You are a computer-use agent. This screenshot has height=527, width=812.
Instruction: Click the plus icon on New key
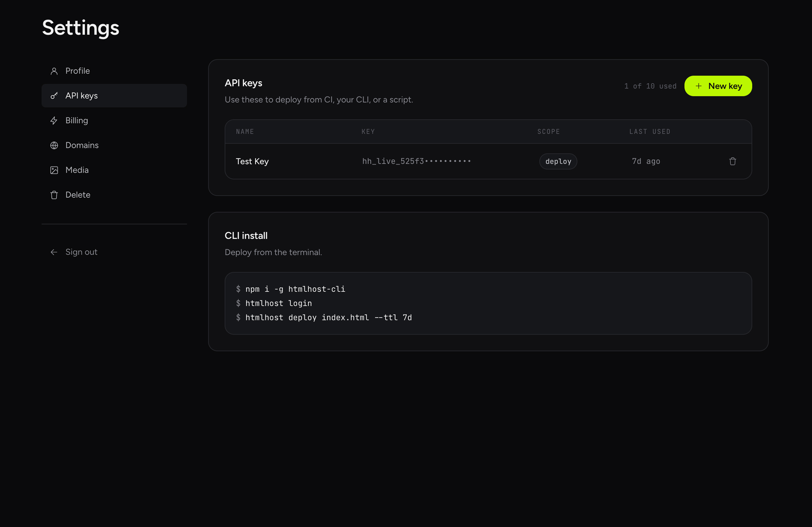pos(698,86)
